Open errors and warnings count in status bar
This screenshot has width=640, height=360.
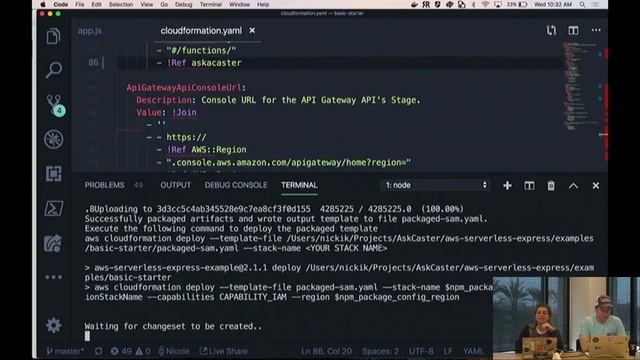click(x=131, y=351)
